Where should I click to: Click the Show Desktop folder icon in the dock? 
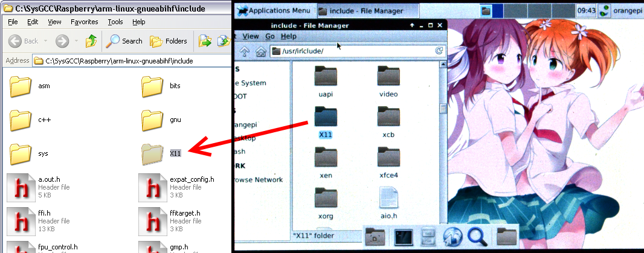(375, 236)
